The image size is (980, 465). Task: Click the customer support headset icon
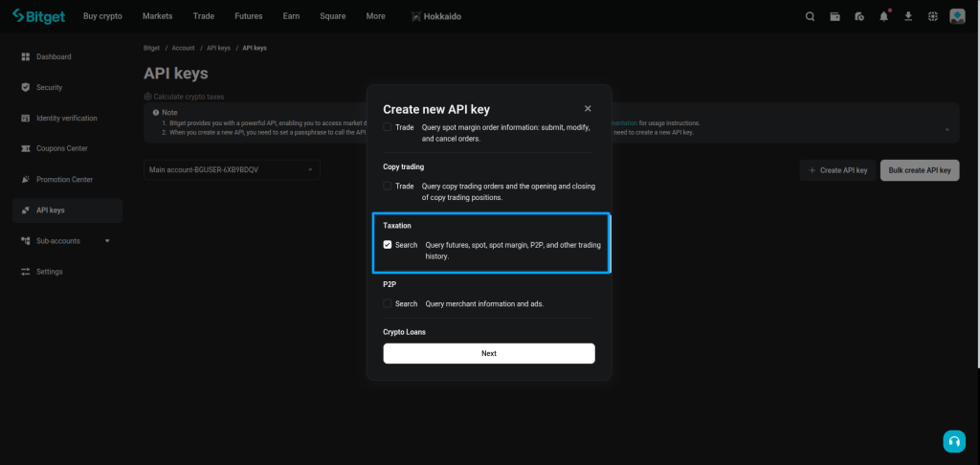[x=953, y=441]
